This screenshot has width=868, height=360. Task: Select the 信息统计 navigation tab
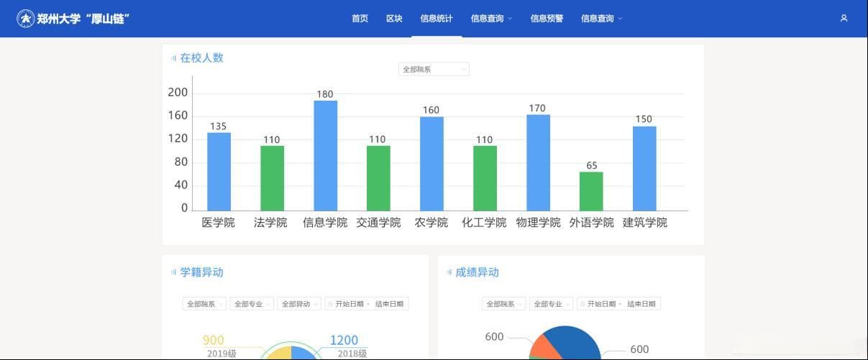pos(437,19)
